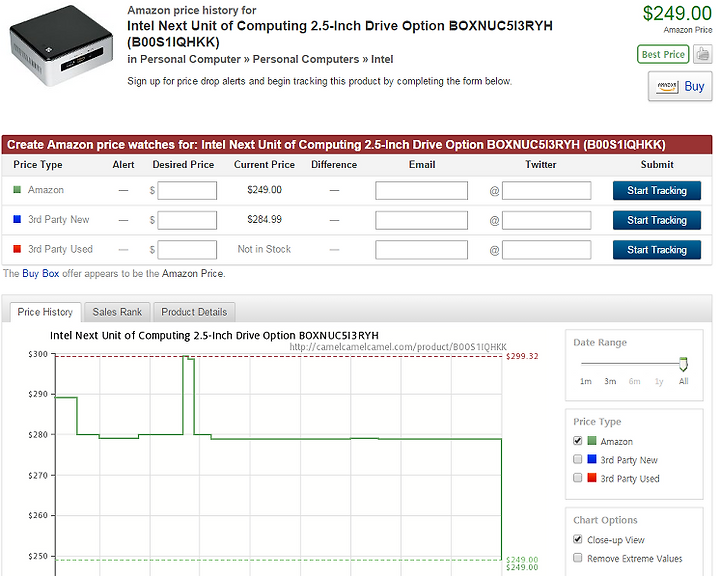720x576 pixels.
Task: Check Remove Extreme Values option
Action: pyautogui.click(x=578, y=558)
